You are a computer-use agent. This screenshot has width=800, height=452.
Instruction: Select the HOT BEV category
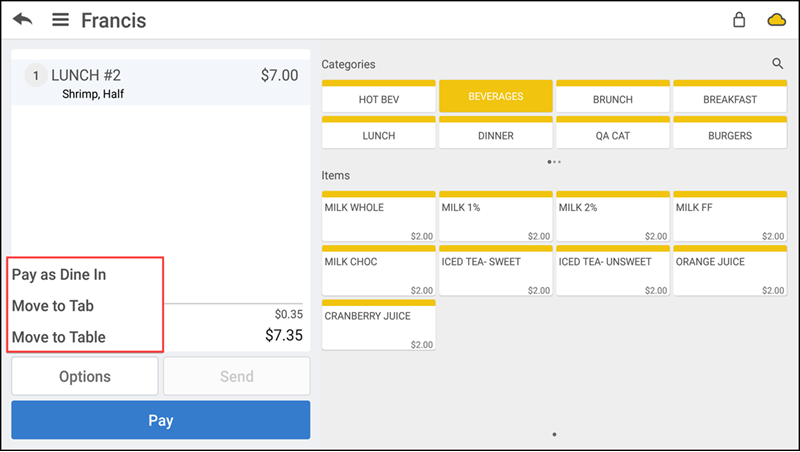(x=379, y=96)
